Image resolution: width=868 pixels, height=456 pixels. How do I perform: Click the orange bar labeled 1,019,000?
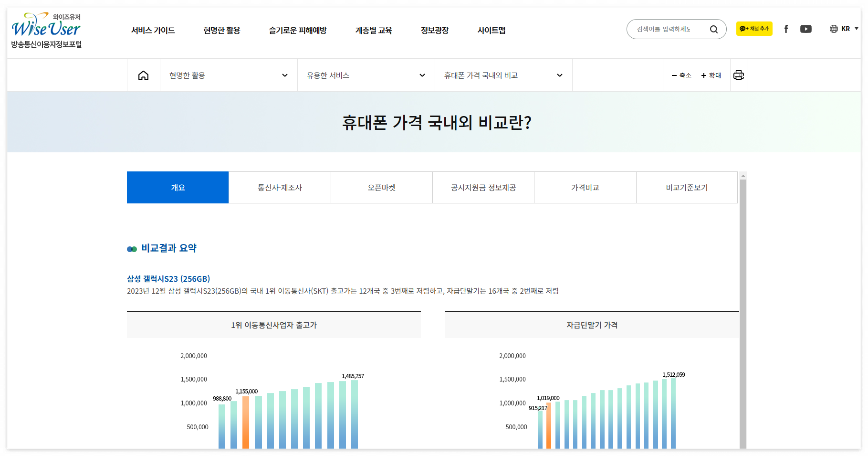coord(549,425)
